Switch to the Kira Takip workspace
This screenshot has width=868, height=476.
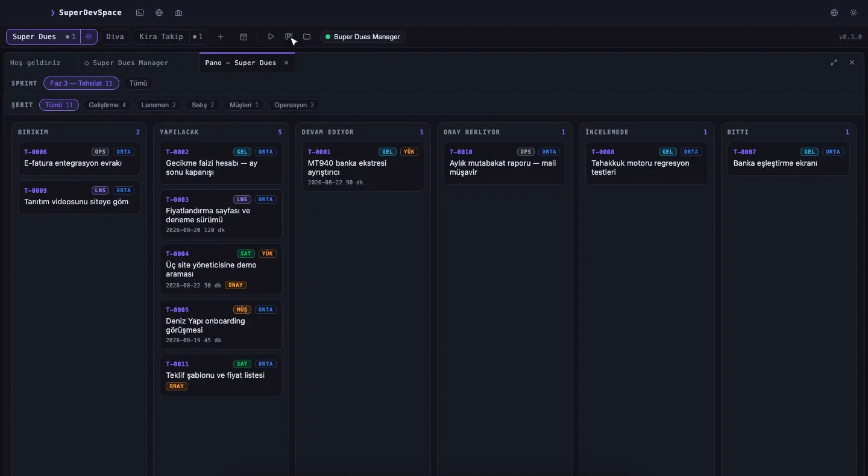pos(161,37)
